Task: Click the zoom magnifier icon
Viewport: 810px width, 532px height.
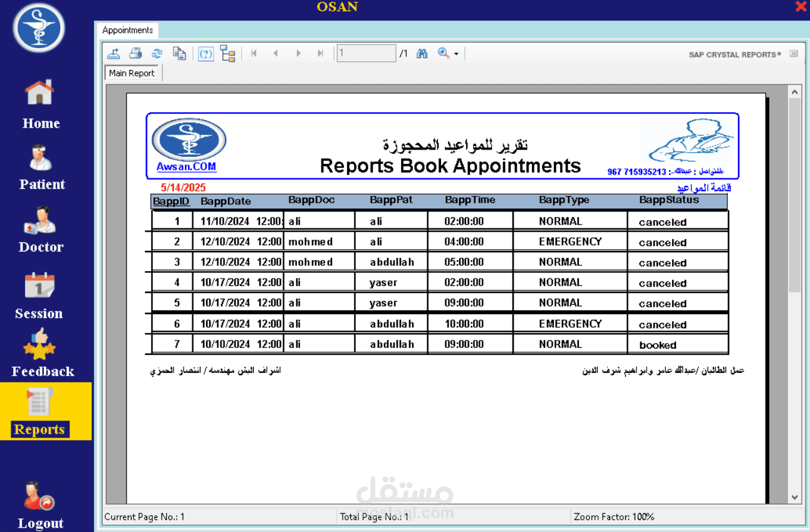Action: (444, 54)
